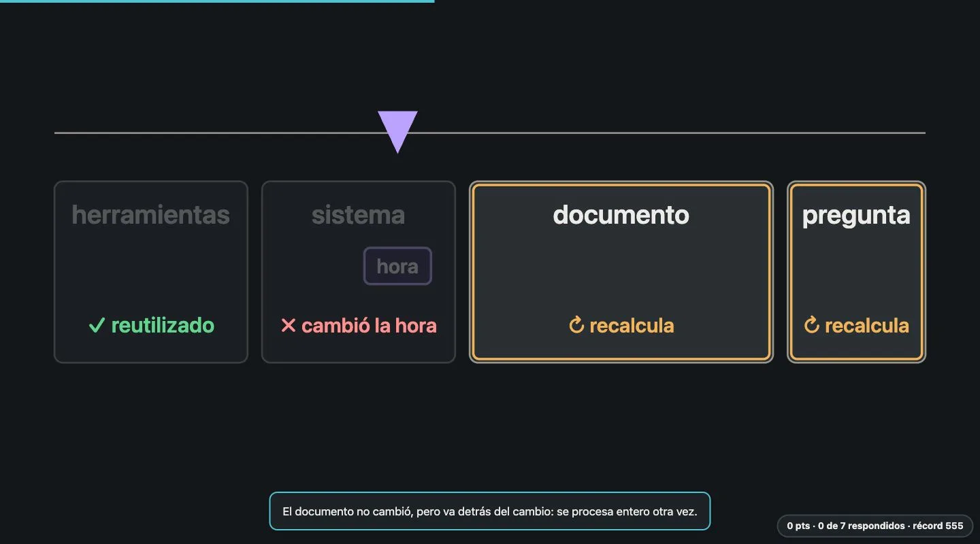Click the 'pregunta' heading
Viewport: 980px width, 544px height.
(856, 216)
